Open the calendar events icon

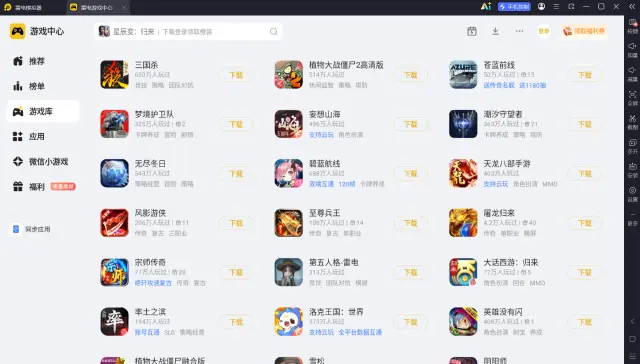(x=472, y=31)
